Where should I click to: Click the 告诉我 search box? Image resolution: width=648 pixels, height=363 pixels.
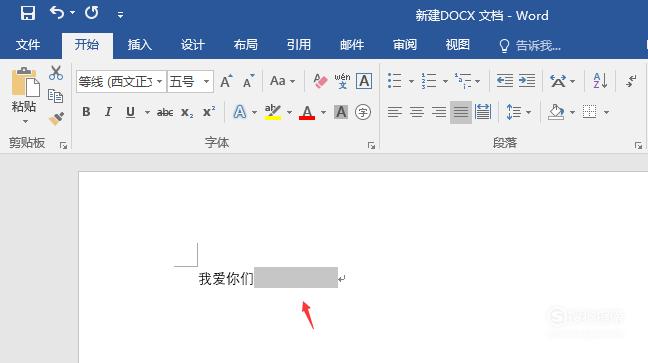530,45
